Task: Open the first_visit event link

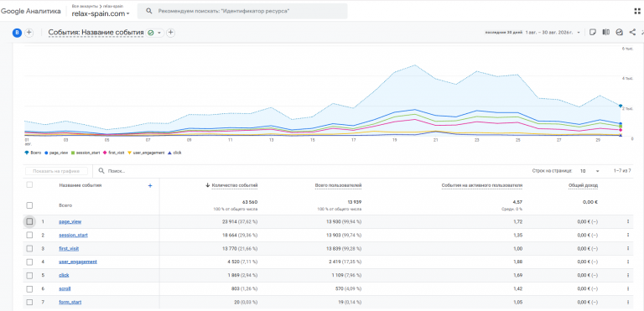Action: coord(69,249)
